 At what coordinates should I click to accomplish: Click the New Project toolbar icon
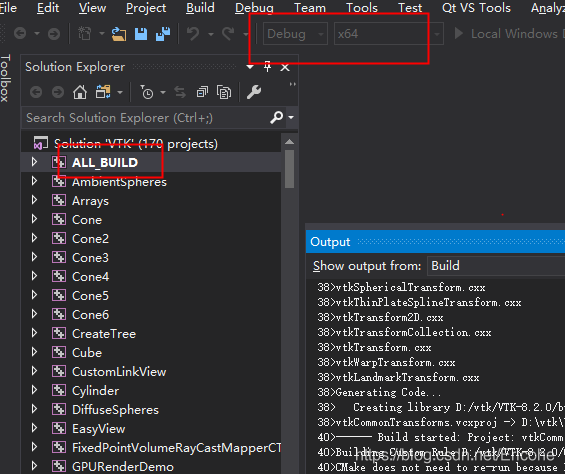point(85,34)
